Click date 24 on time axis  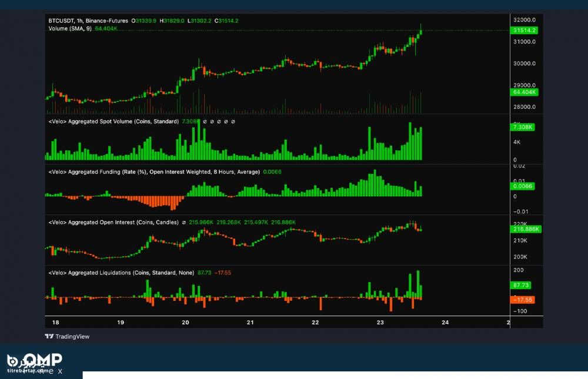point(445,323)
